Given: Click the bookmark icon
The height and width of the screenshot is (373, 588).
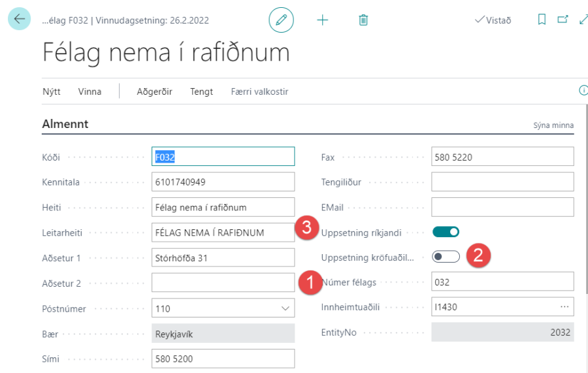Looking at the screenshot, I should [542, 20].
